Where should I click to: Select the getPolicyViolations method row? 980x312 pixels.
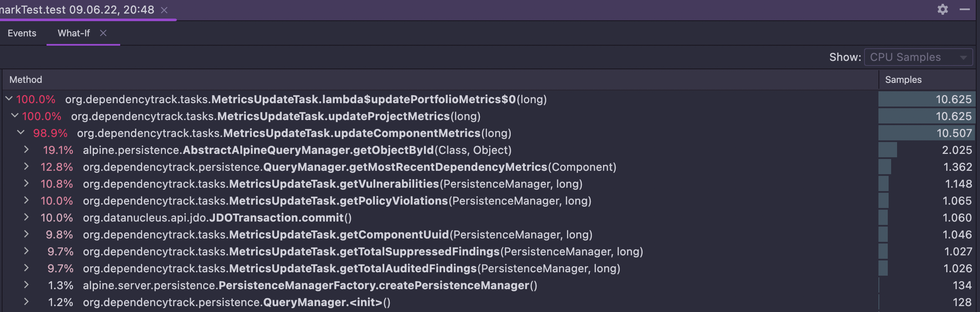pyautogui.click(x=337, y=201)
